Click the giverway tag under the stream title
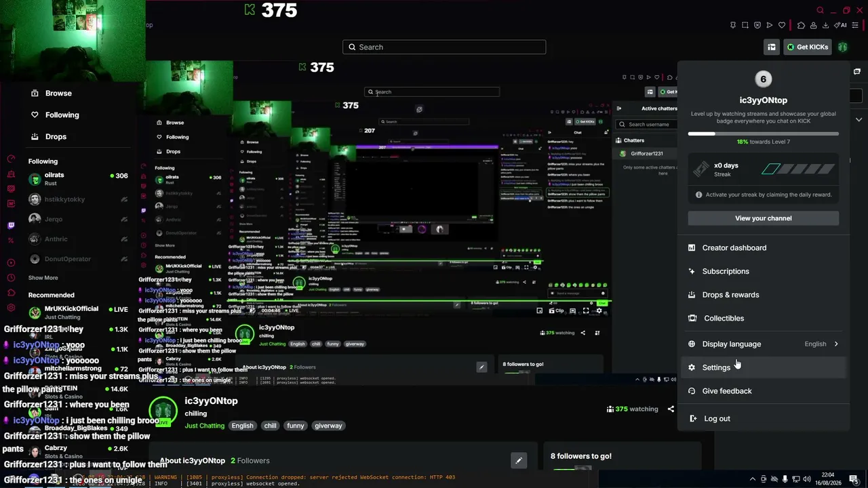The width and height of the screenshot is (868, 488). (328, 426)
